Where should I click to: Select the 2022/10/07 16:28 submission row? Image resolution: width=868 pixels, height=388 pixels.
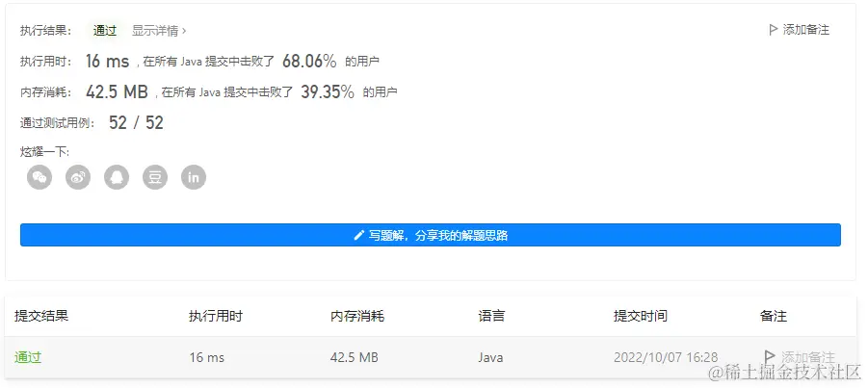pos(431,357)
